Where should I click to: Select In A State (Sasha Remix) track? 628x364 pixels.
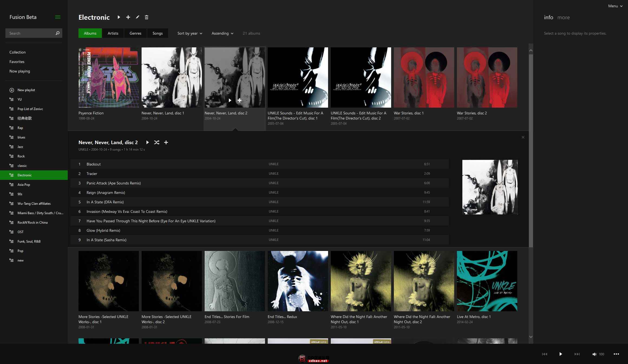tap(260, 240)
